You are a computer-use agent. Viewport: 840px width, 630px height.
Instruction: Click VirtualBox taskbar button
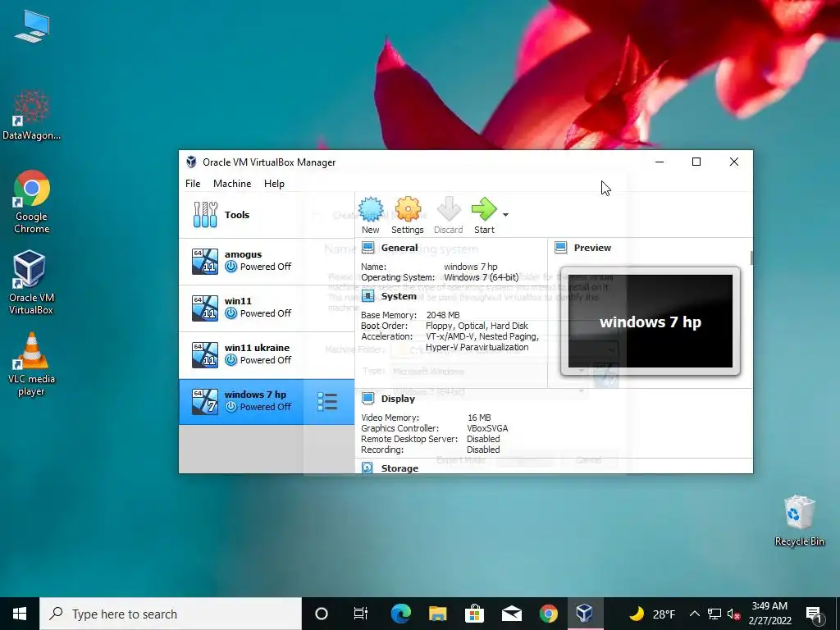[x=584, y=614]
